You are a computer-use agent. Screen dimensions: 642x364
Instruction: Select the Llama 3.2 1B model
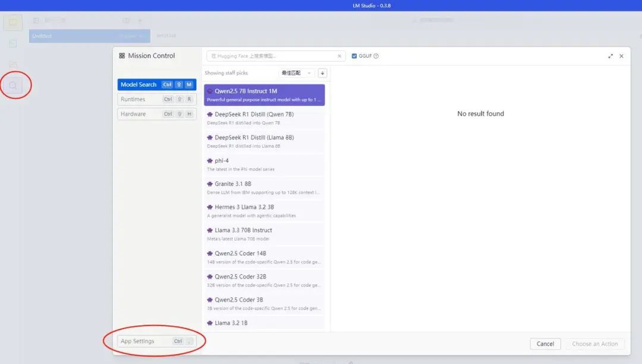point(265,324)
